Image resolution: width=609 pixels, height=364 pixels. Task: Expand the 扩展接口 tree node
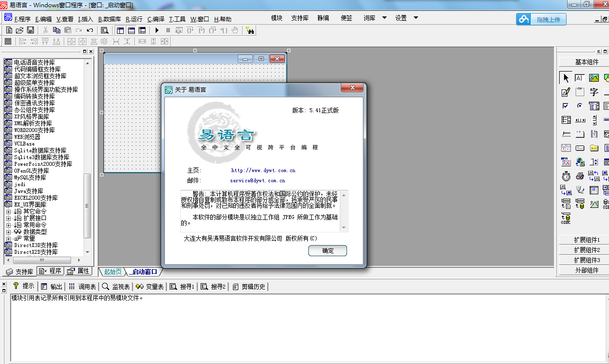click(8, 218)
